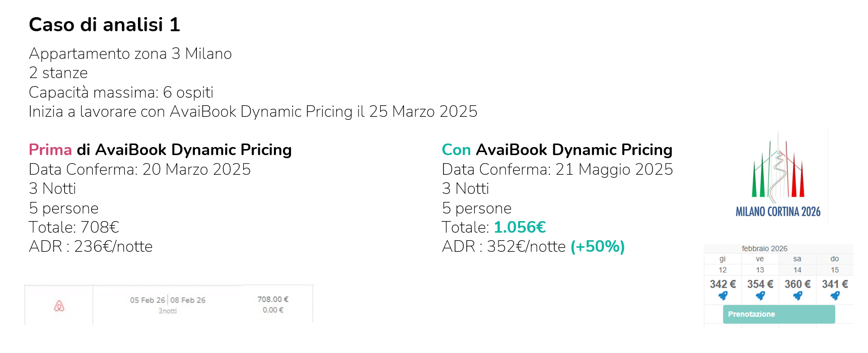Click the 05 Feb 26 check-in date

[147, 300]
